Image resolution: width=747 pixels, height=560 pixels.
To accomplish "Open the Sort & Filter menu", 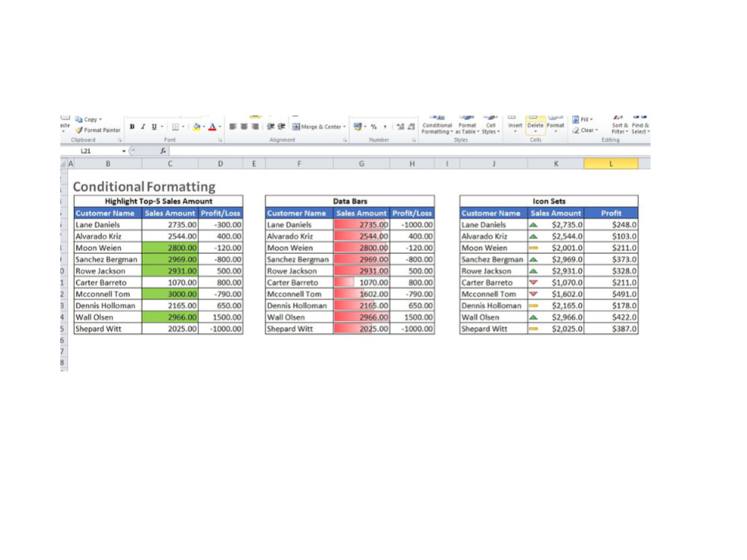I will (x=620, y=125).
